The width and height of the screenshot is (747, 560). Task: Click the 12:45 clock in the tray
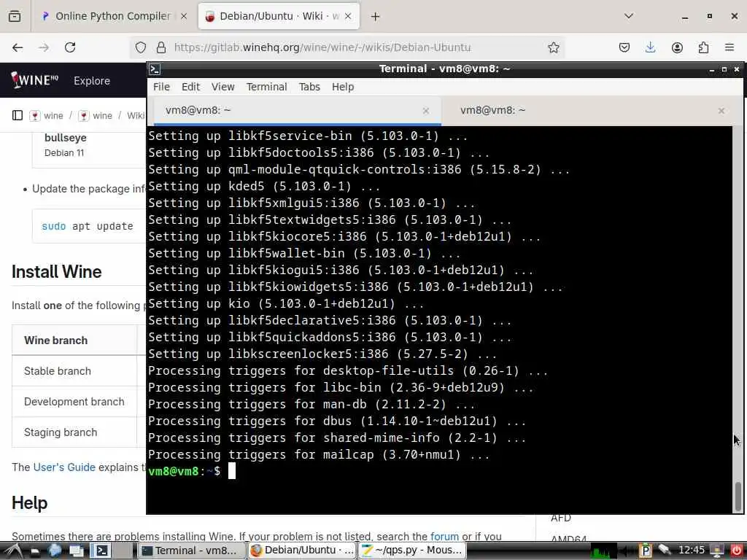pyautogui.click(x=692, y=550)
